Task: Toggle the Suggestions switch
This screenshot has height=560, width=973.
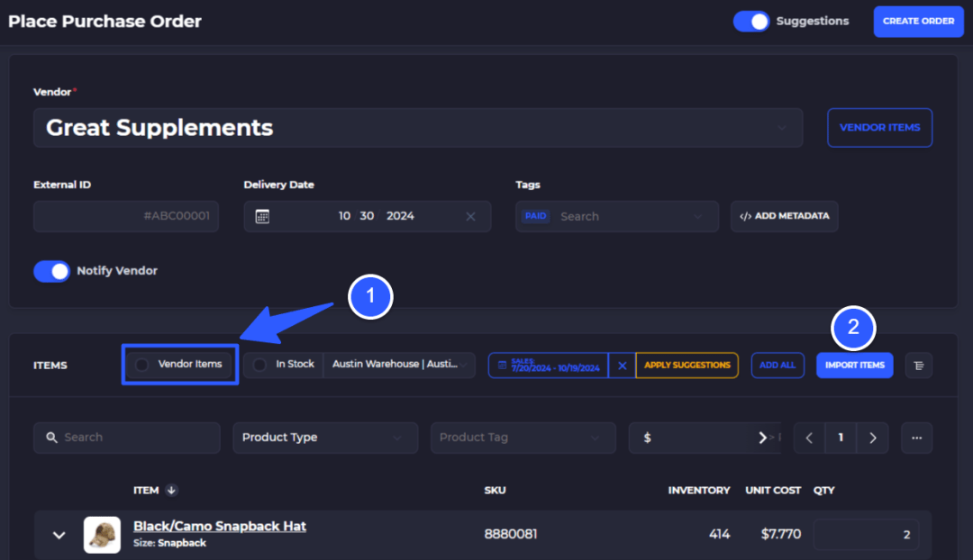Action: coord(750,21)
